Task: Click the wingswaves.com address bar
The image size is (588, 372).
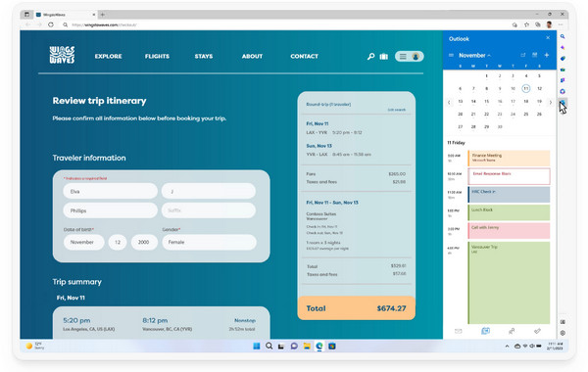Action: [x=285, y=24]
